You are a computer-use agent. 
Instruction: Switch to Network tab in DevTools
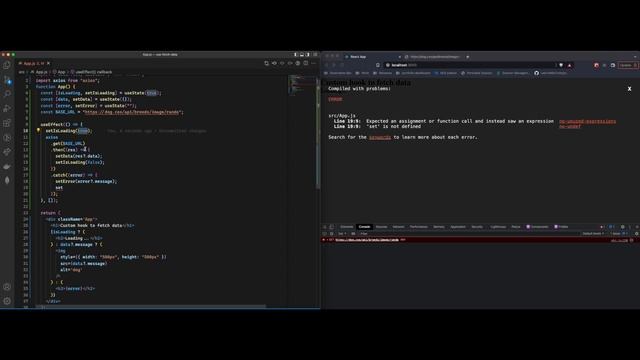(x=398, y=227)
